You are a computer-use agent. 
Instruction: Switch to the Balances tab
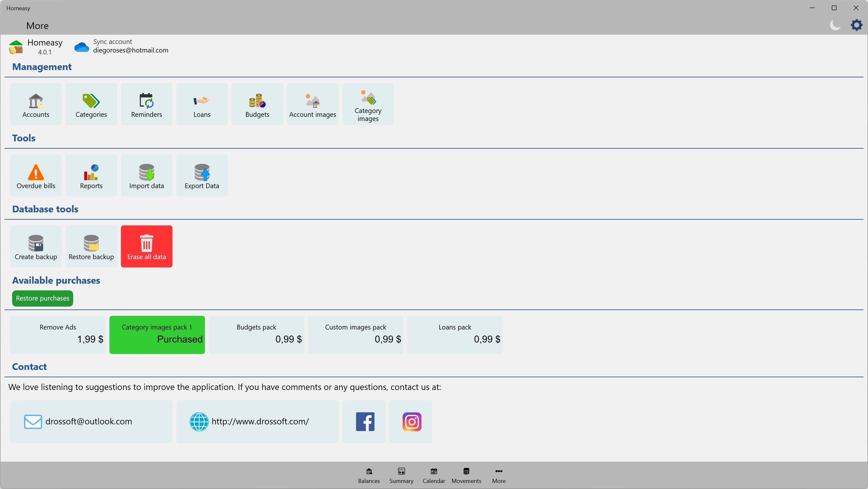pos(369,475)
